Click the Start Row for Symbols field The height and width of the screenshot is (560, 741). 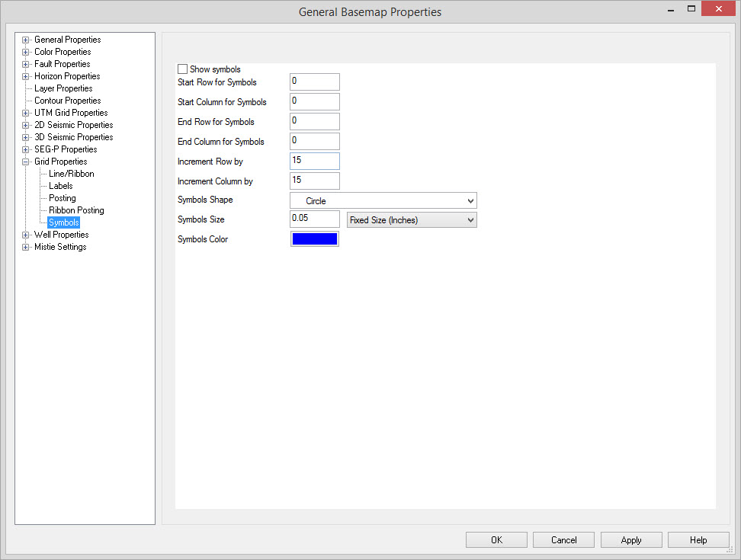click(x=314, y=82)
